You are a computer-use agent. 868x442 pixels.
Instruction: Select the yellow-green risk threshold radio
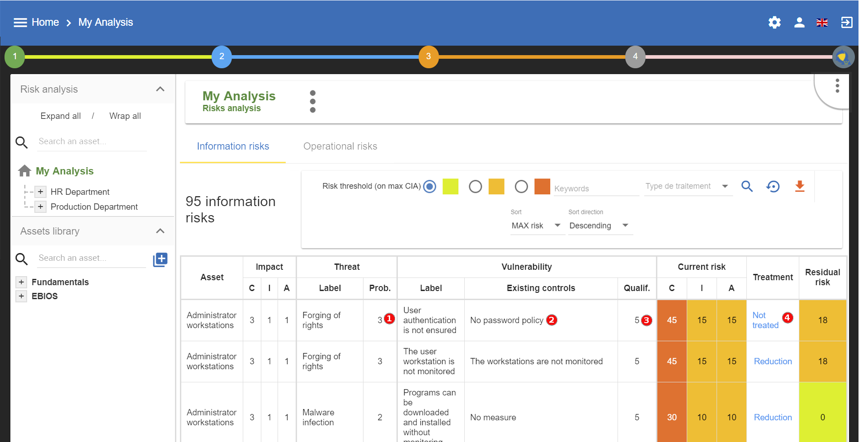(x=429, y=186)
